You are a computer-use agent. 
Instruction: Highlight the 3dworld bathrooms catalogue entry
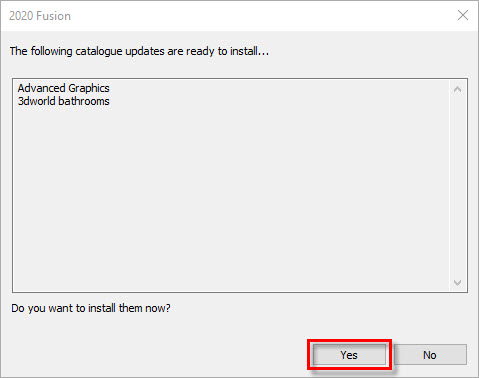click(x=63, y=101)
